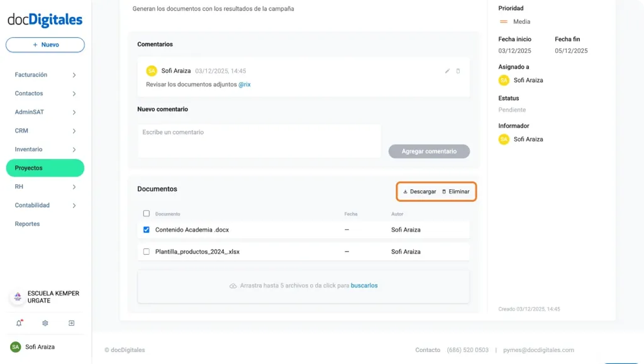Open Sofi Araiza's avatar in Asignado a
The width and height of the screenshot is (644, 364).
[502, 80]
